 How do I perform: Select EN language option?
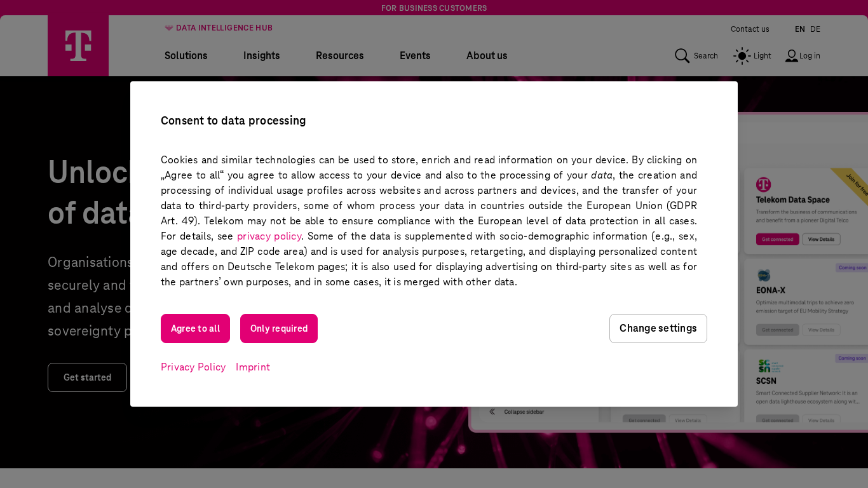800,29
